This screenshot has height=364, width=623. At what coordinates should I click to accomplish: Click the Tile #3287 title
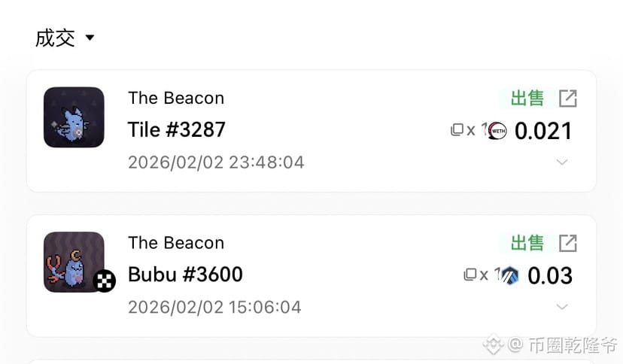click(177, 130)
